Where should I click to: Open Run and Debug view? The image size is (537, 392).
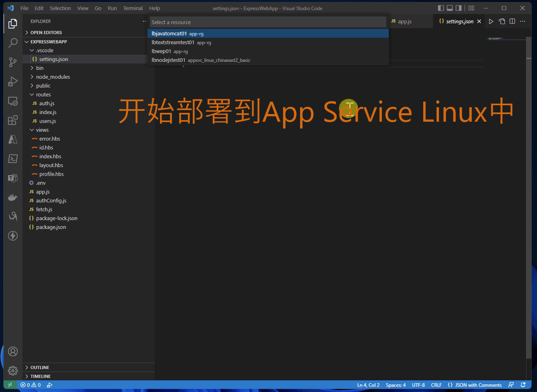pyautogui.click(x=13, y=82)
